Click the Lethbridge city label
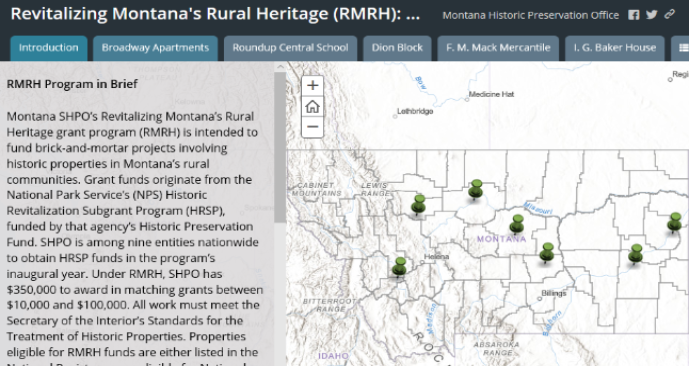The image size is (689, 366). (415, 111)
